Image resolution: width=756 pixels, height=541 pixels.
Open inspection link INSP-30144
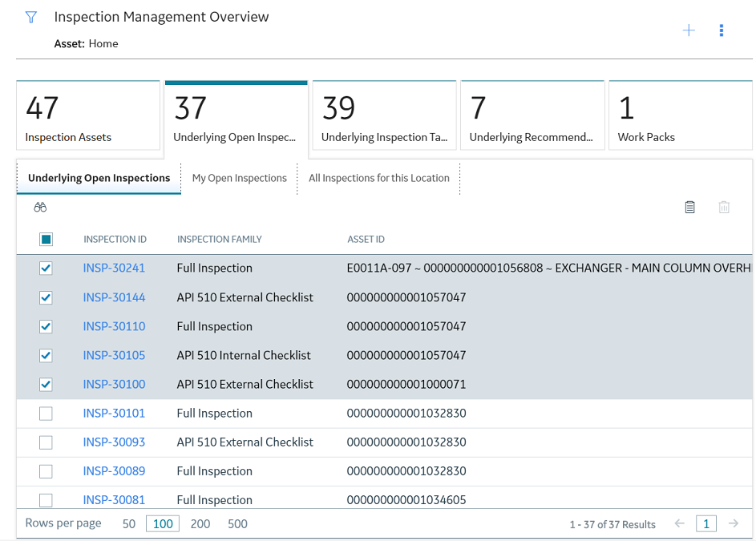point(114,297)
